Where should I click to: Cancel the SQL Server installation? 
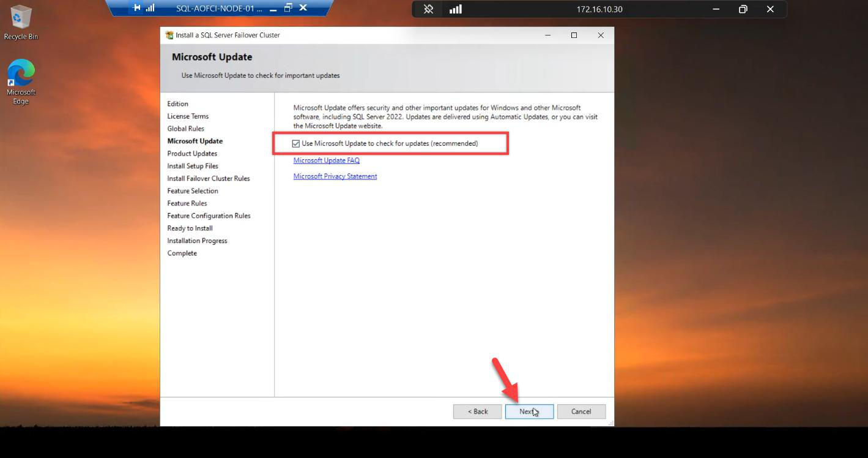pyautogui.click(x=581, y=411)
